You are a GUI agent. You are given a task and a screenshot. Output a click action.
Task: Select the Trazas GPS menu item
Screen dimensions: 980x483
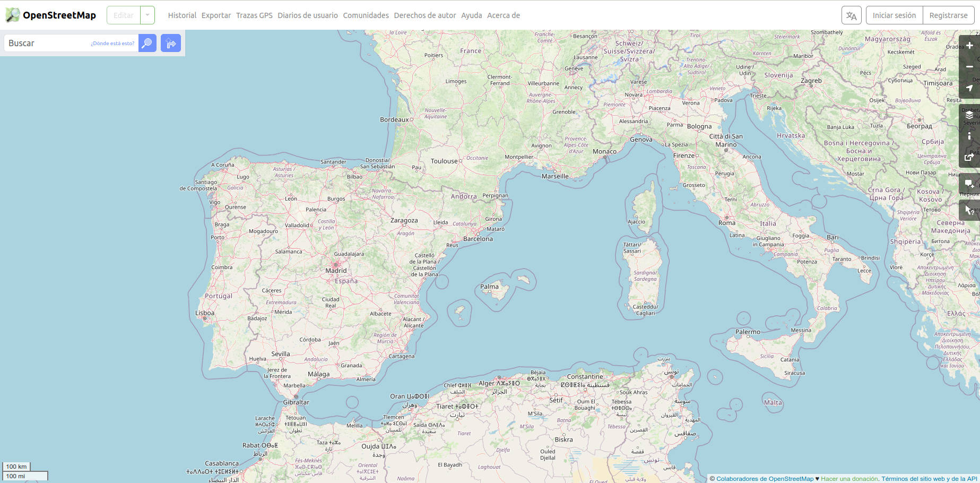[254, 15]
